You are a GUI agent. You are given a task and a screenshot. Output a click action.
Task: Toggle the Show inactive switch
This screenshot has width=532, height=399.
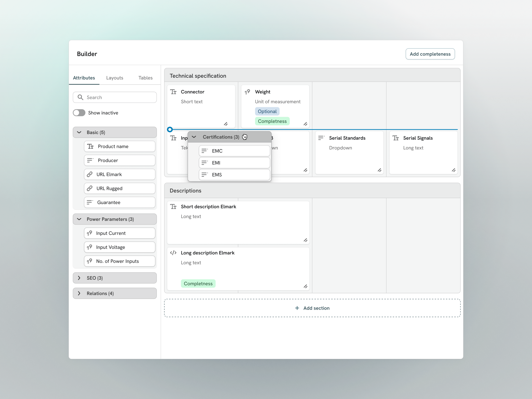click(x=79, y=113)
